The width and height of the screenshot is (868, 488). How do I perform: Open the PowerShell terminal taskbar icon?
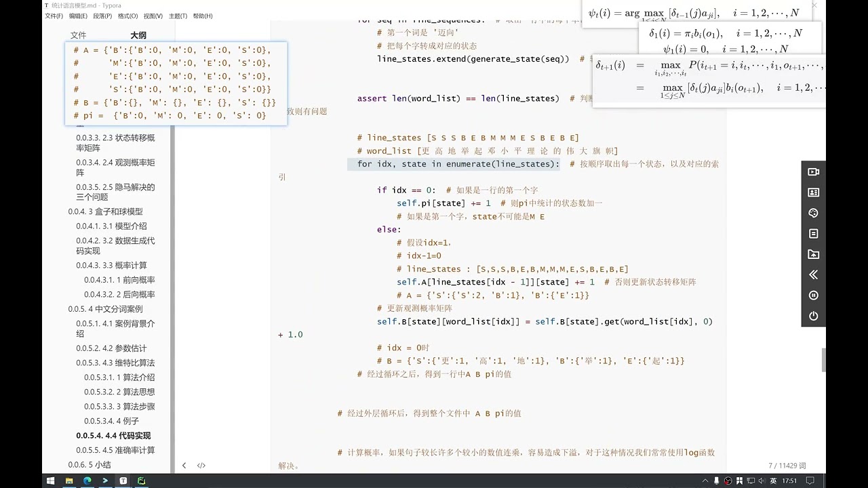click(x=105, y=481)
